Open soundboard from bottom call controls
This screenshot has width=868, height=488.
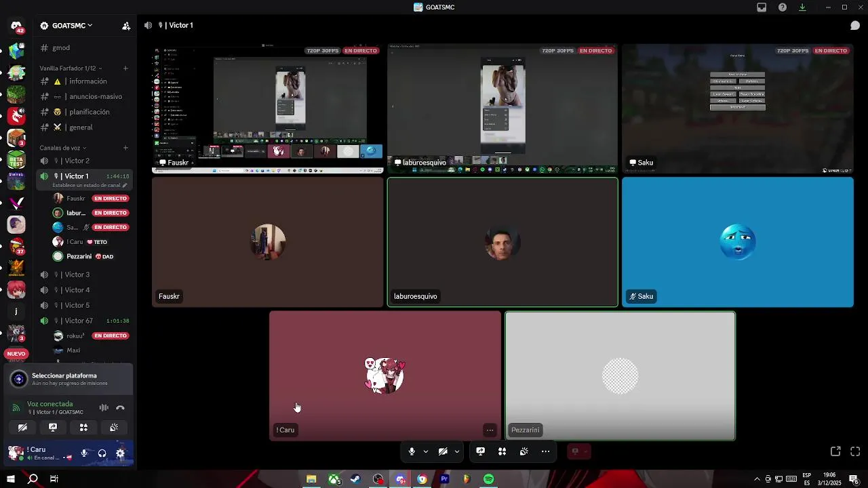click(x=524, y=451)
